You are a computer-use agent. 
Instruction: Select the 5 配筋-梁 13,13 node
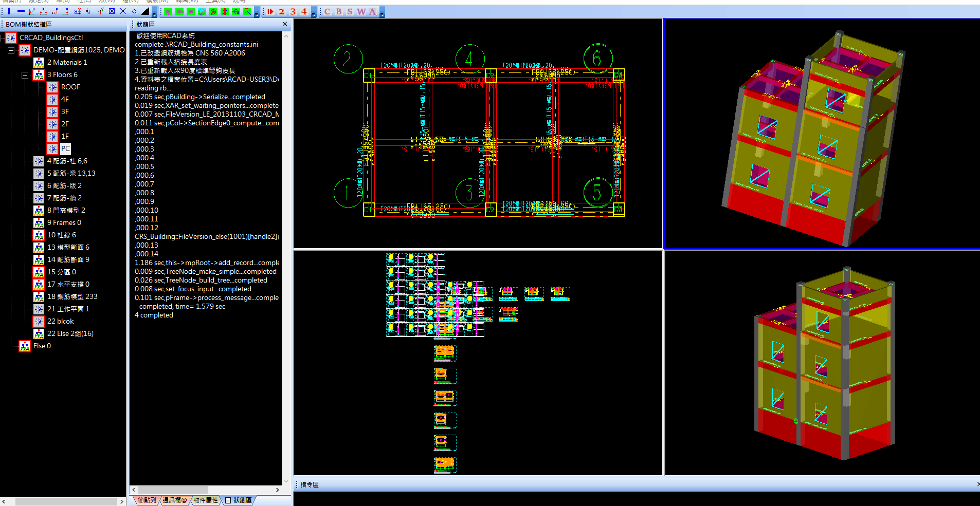click(71, 173)
